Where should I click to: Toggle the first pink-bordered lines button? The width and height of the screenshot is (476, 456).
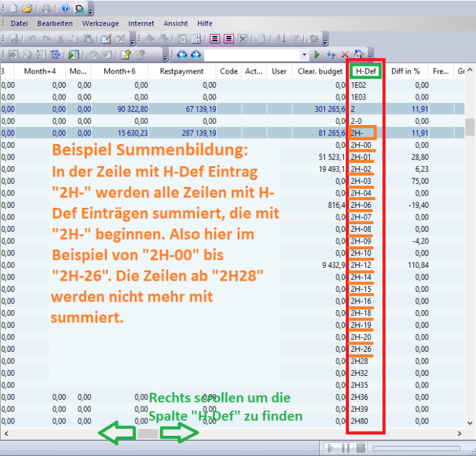[x=214, y=39]
